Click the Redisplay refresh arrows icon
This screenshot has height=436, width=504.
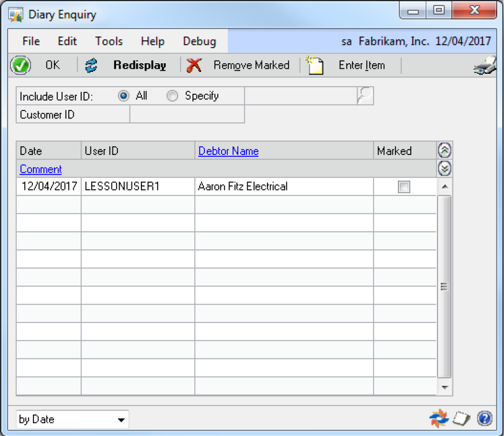92,65
